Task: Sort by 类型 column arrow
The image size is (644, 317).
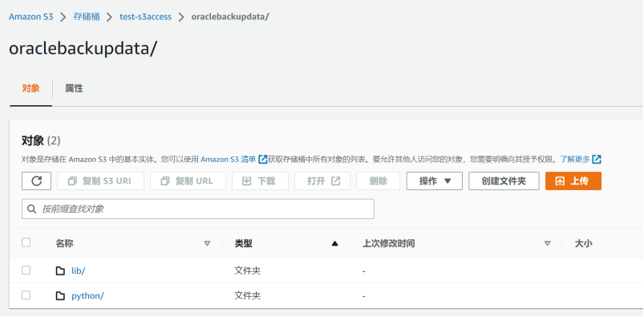Action: click(334, 243)
